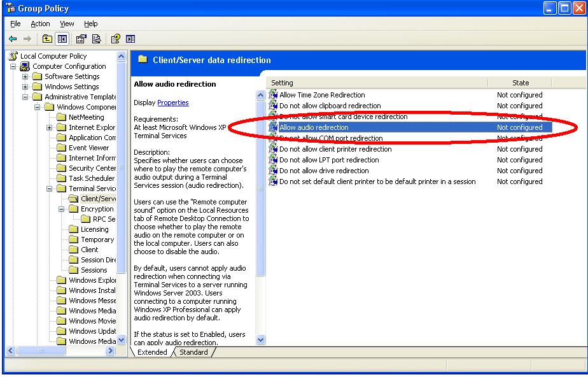Screen dimensions: 588x377
Task: Collapse the Administrative Templates node
Action: coord(25,97)
